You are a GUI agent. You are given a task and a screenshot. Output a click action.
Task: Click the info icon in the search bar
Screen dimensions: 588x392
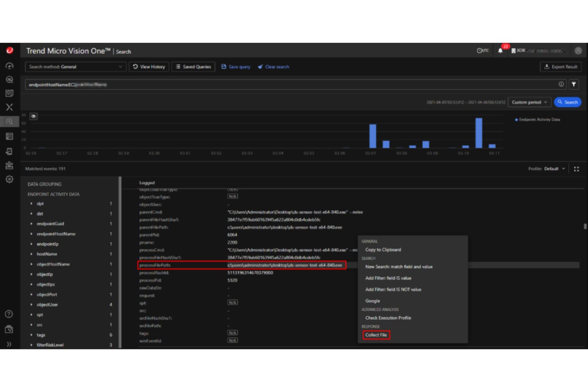(x=561, y=84)
